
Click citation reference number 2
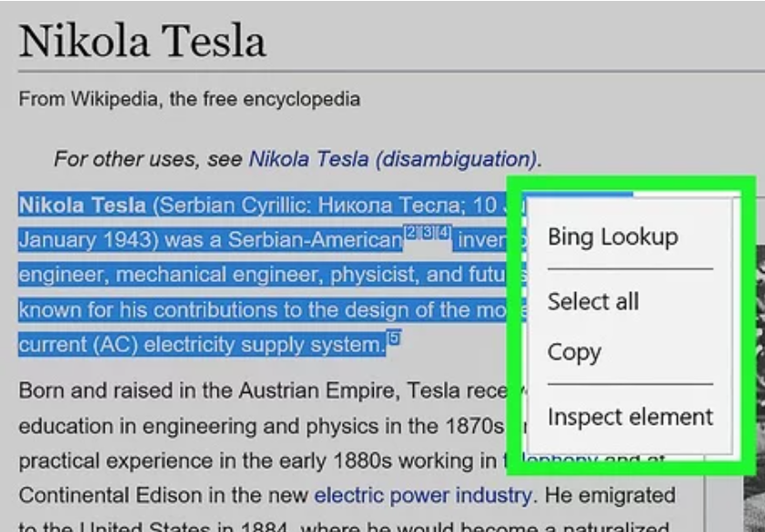click(x=410, y=234)
